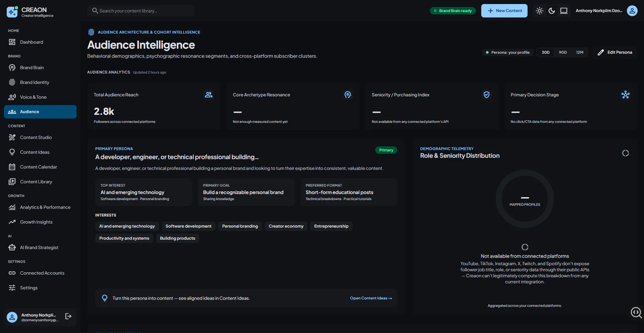Click the search magnifier icon
This screenshot has width=644, height=333.
[95, 11]
